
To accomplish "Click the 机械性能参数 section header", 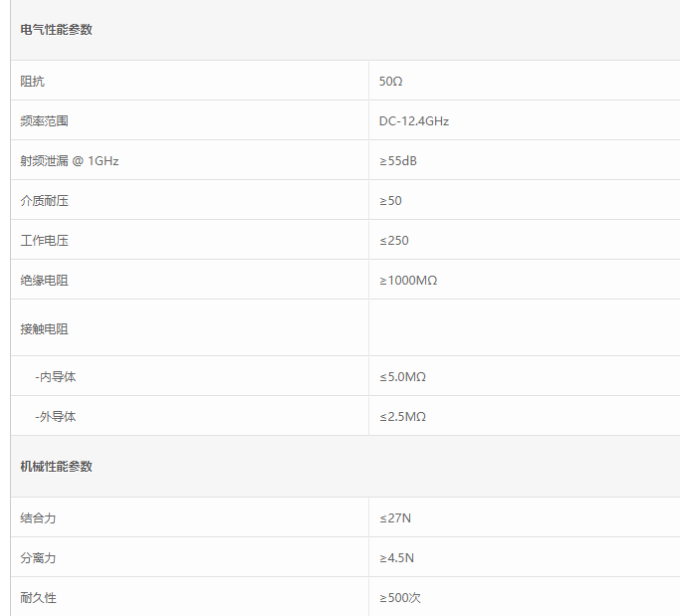I will [56, 467].
